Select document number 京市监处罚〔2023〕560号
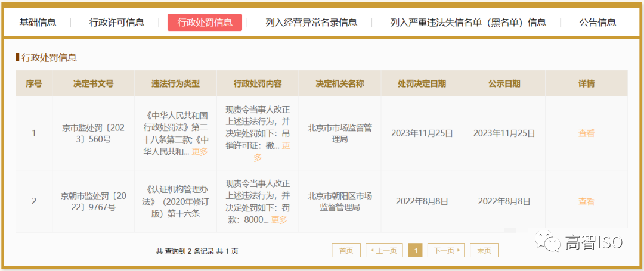 93,133
